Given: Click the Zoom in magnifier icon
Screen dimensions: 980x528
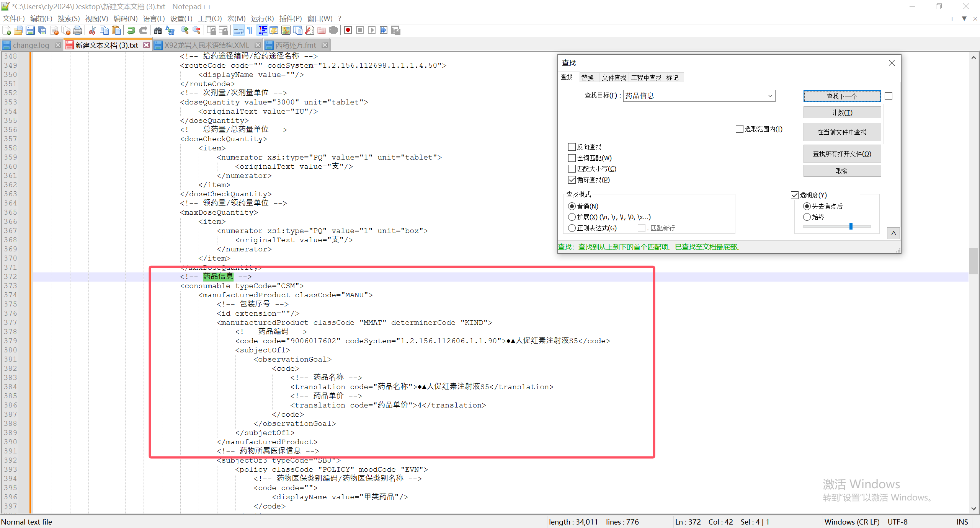Looking at the screenshot, I should [x=185, y=30].
